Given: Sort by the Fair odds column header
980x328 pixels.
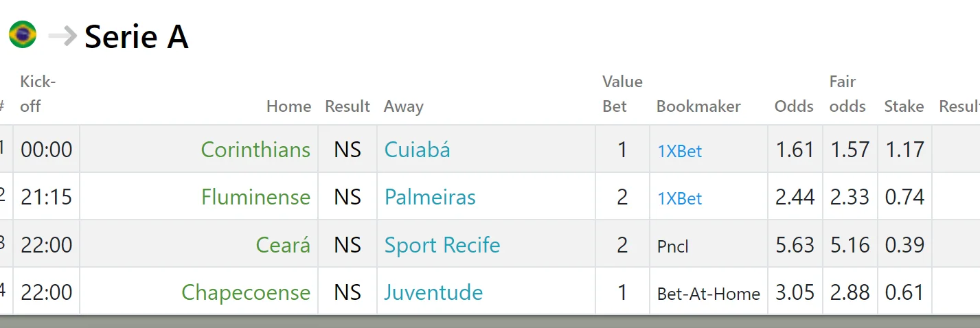Looking at the screenshot, I should [x=847, y=94].
